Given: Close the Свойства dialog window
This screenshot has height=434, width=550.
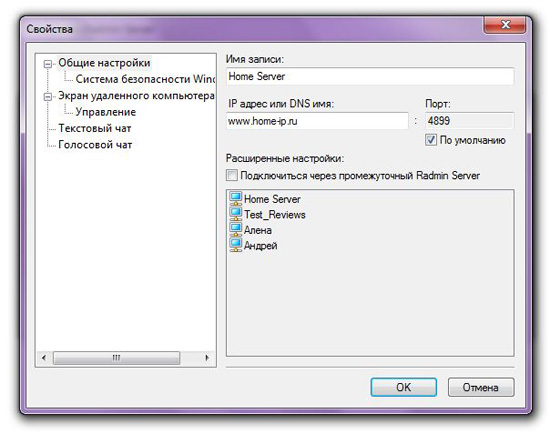Looking at the screenshot, I should 505,25.
